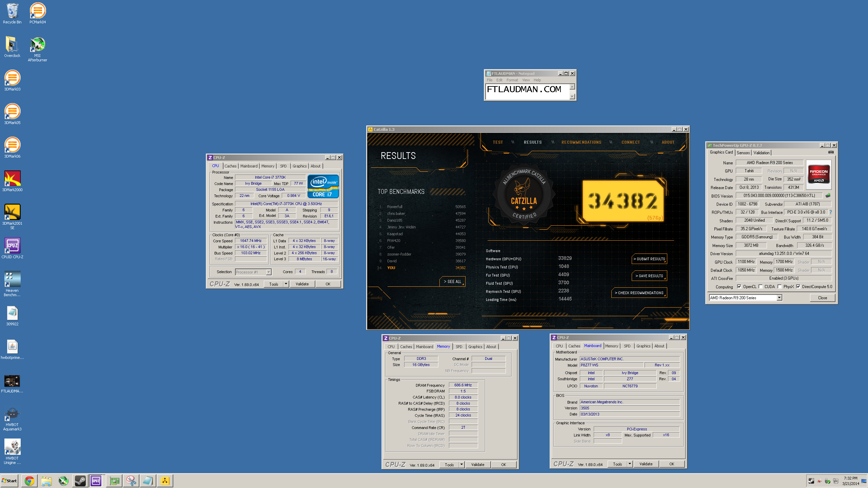Toggle the DirectCompute 5.0 checkbox
The height and width of the screenshot is (488, 868).
(798, 287)
